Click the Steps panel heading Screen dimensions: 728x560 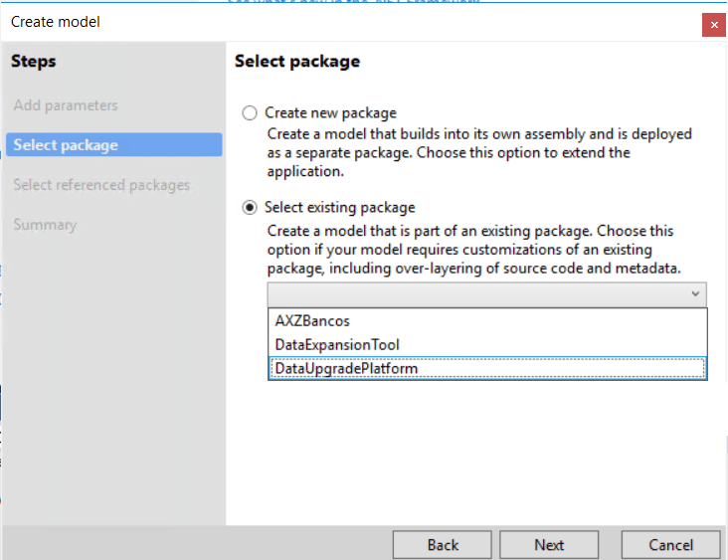coord(34,62)
